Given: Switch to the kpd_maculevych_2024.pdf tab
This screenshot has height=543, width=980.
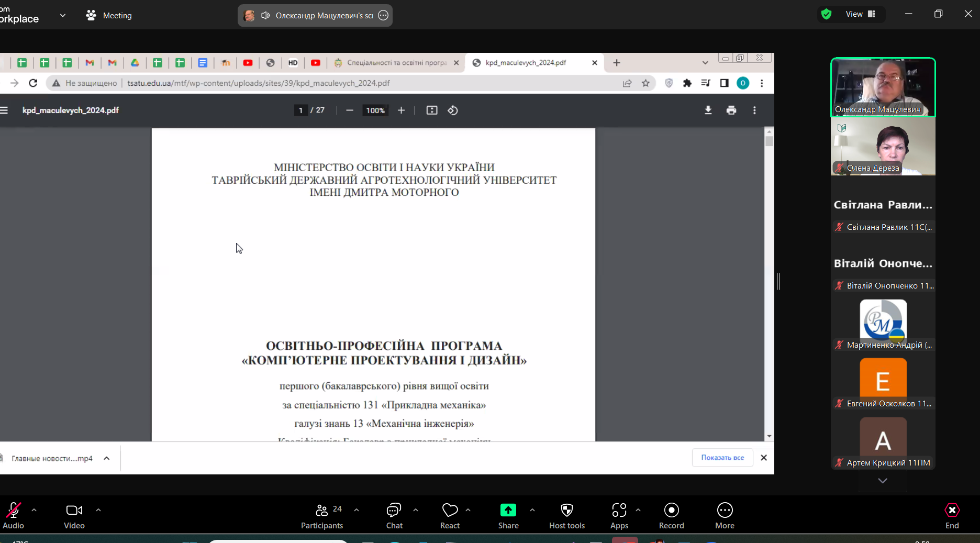Looking at the screenshot, I should click(x=526, y=63).
